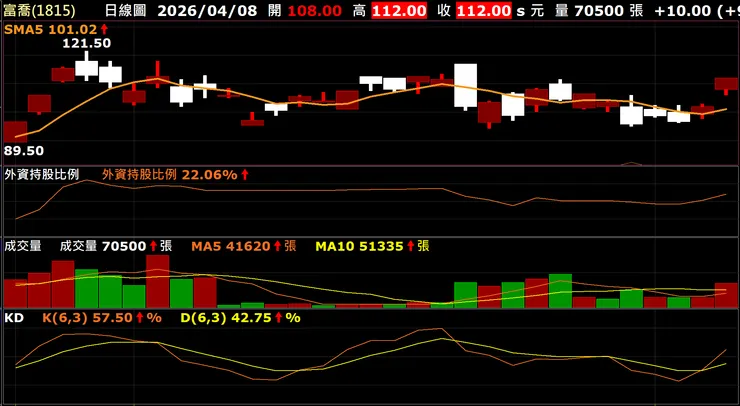Click the MA10 51335 volume average label
Screen dimensions: 740x406
point(372,246)
